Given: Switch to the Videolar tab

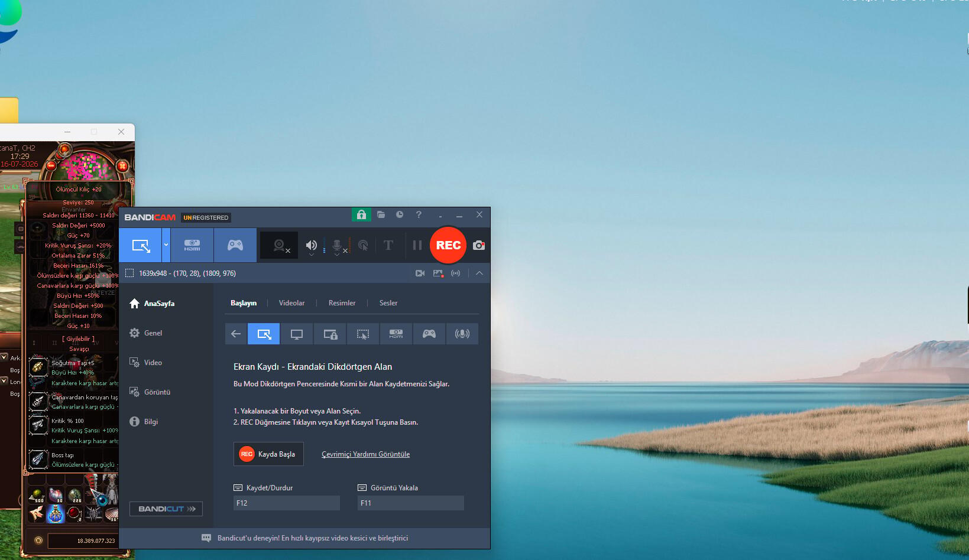Looking at the screenshot, I should (x=292, y=303).
